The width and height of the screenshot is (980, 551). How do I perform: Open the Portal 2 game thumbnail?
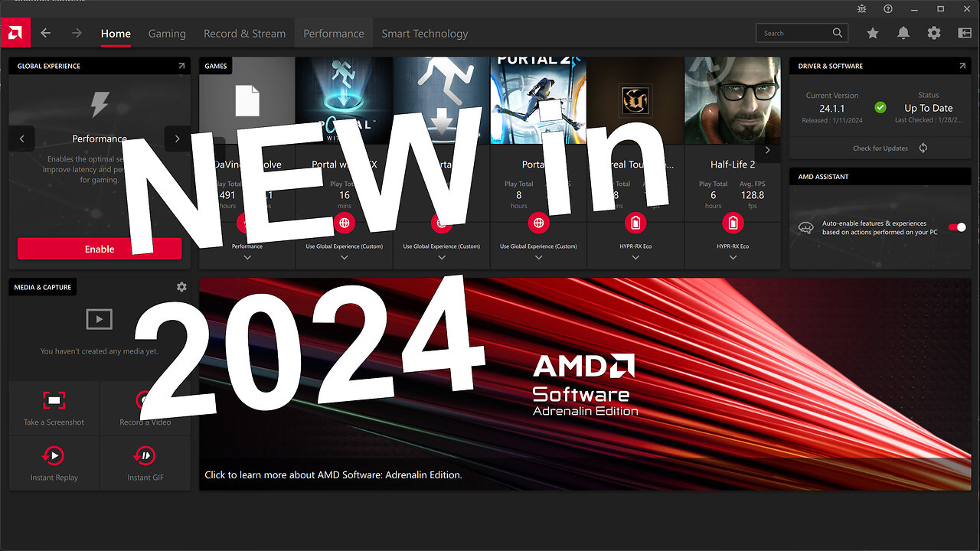(538, 100)
